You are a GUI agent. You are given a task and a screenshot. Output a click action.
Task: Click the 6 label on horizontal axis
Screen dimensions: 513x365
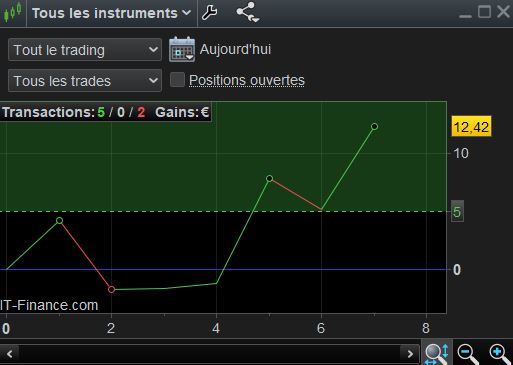click(x=321, y=328)
